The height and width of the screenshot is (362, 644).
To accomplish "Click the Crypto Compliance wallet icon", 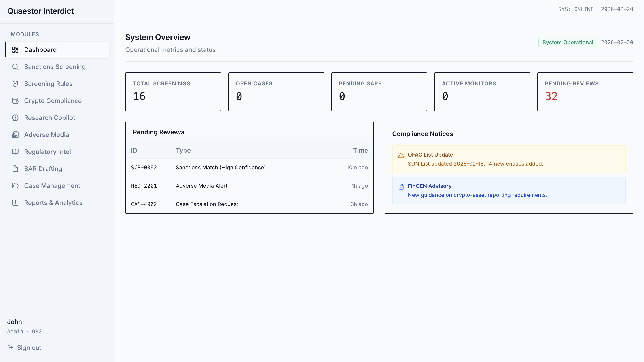I will pyautogui.click(x=15, y=101).
